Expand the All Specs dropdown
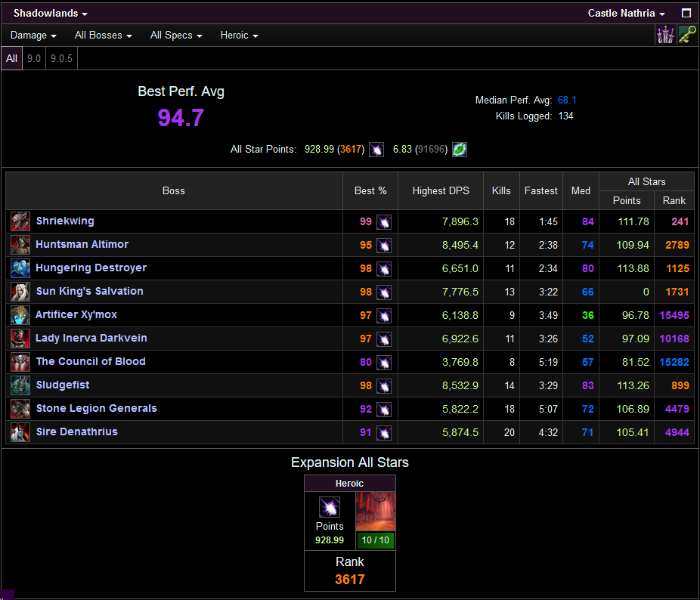This screenshot has height=600, width=700. coord(176,36)
